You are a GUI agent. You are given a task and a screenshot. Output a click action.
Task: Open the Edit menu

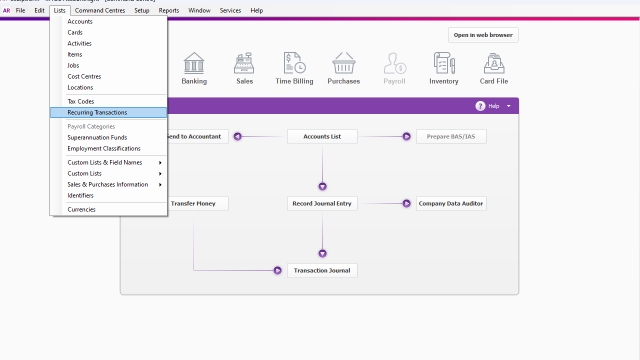(39, 11)
